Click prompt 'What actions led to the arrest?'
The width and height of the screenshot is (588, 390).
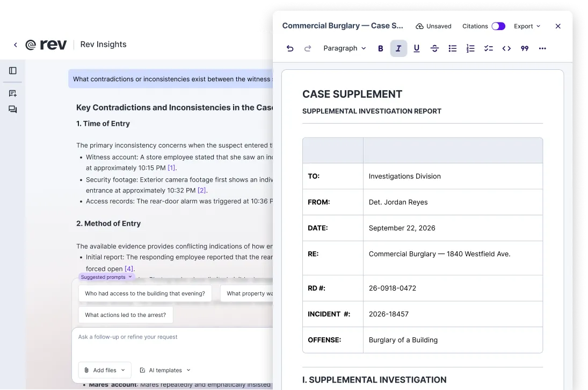(x=126, y=315)
